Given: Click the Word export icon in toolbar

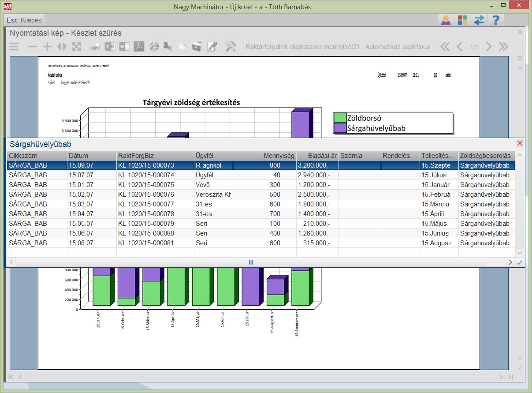Looking at the screenshot, I should (124, 47).
